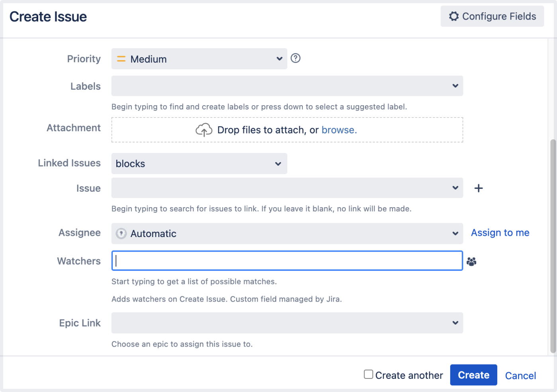Click the Create Issue dialog title

48,17
